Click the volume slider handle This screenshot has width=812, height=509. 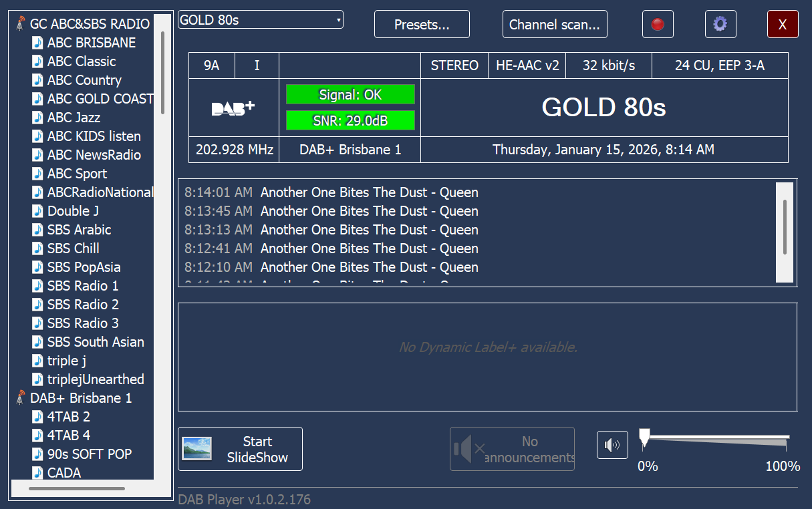(644, 438)
